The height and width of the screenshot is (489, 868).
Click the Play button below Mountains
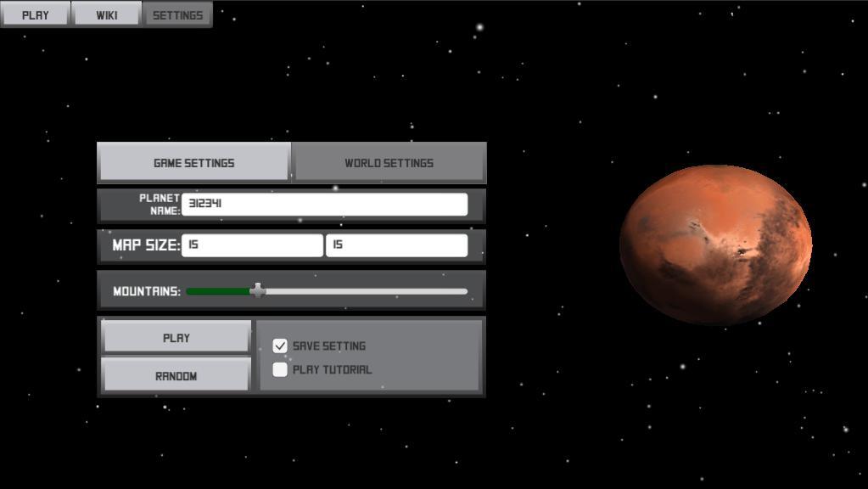tap(176, 337)
